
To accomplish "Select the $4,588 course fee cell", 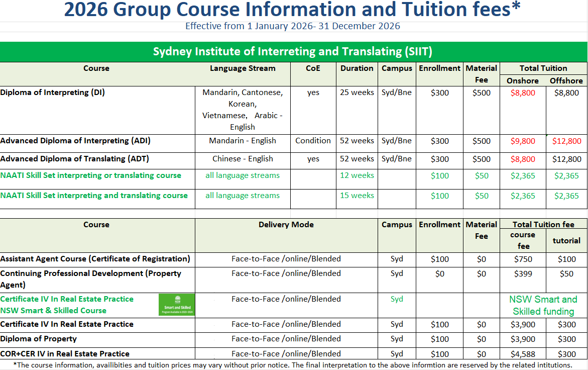I will [x=523, y=354].
